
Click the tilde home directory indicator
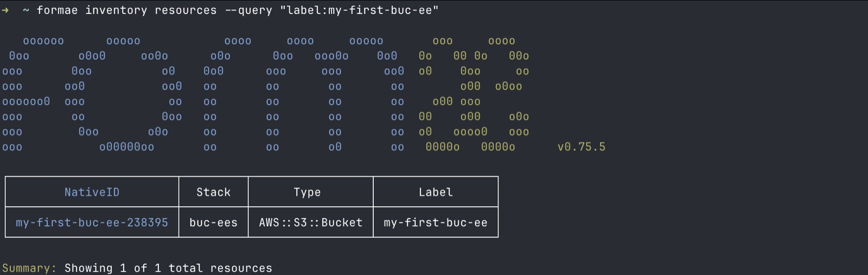26,10
